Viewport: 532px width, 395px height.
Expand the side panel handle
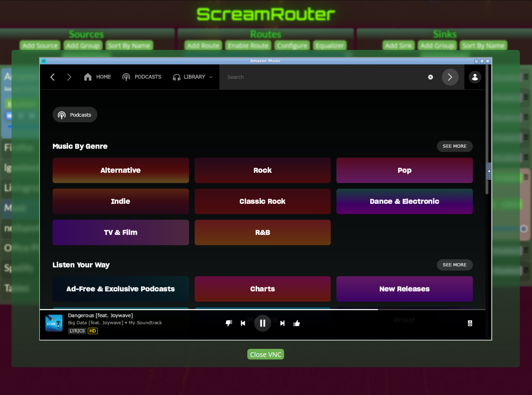[489, 171]
